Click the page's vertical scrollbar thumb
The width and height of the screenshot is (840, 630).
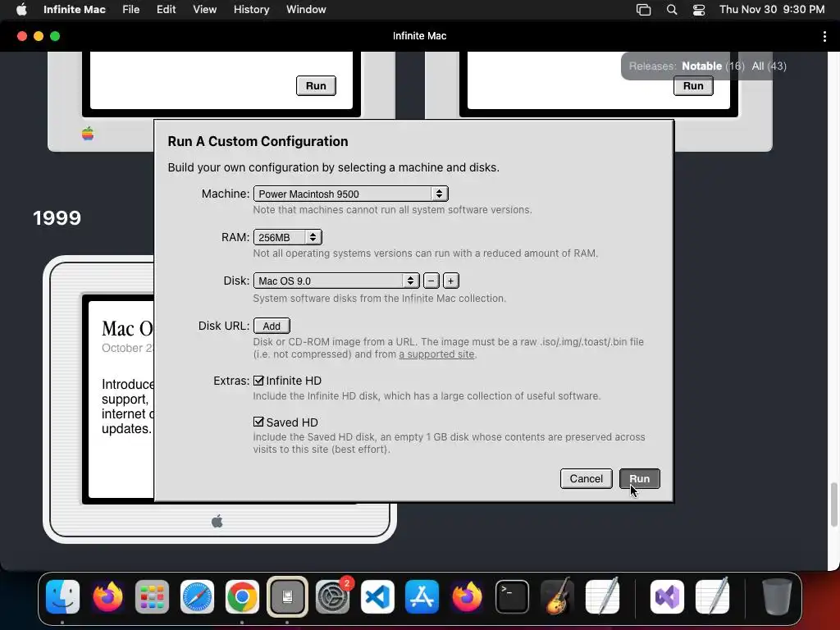click(833, 504)
